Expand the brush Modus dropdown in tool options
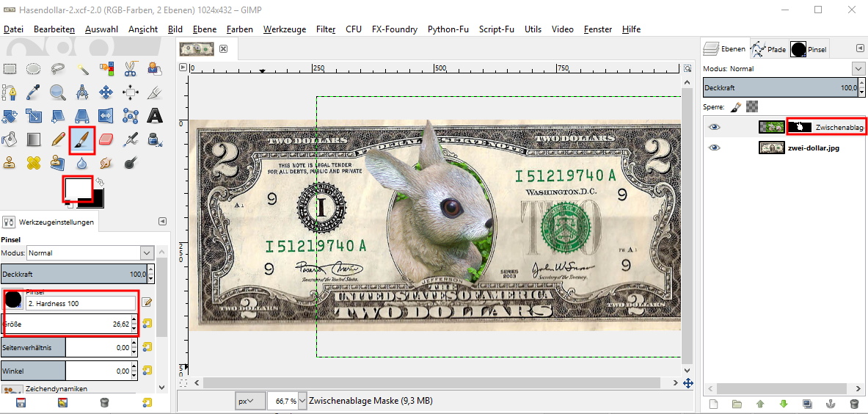Viewport: 868px width, 414px height. click(x=145, y=253)
